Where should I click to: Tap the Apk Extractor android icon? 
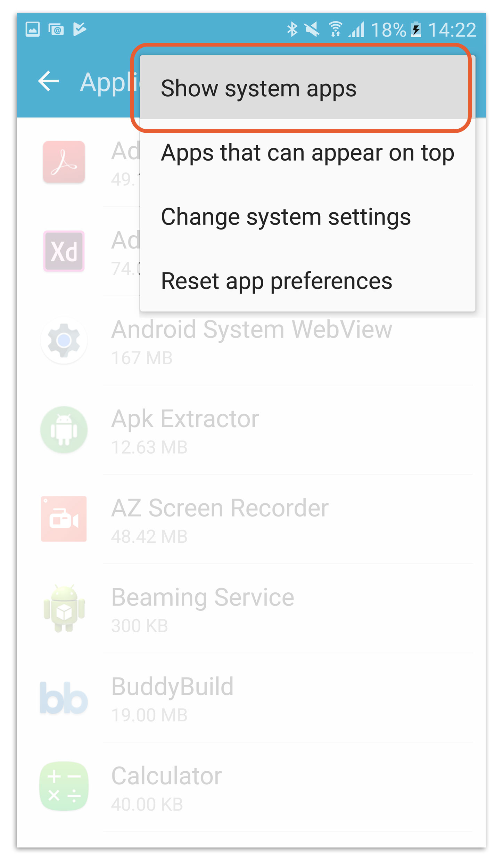pos(64,430)
